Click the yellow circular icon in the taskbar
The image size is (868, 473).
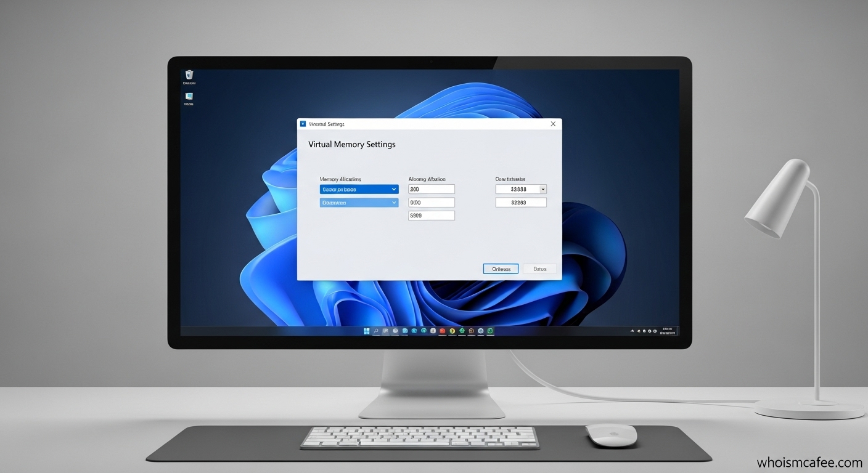[452, 331]
